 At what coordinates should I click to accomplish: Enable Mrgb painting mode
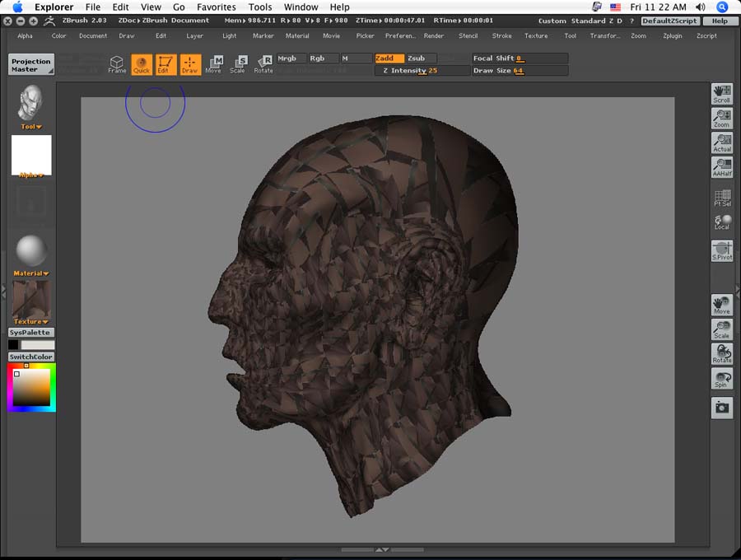point(291,58)
